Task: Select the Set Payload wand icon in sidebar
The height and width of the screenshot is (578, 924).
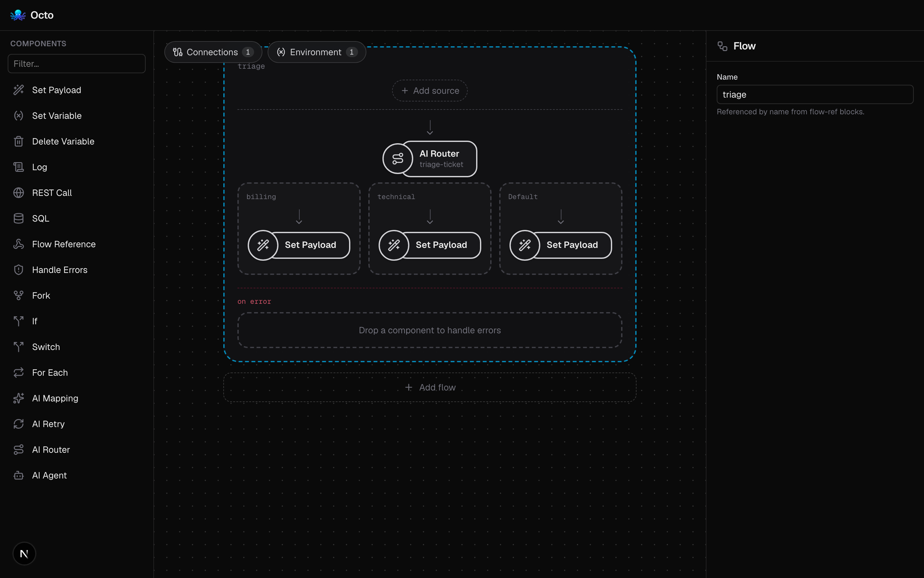Action: 18,90
